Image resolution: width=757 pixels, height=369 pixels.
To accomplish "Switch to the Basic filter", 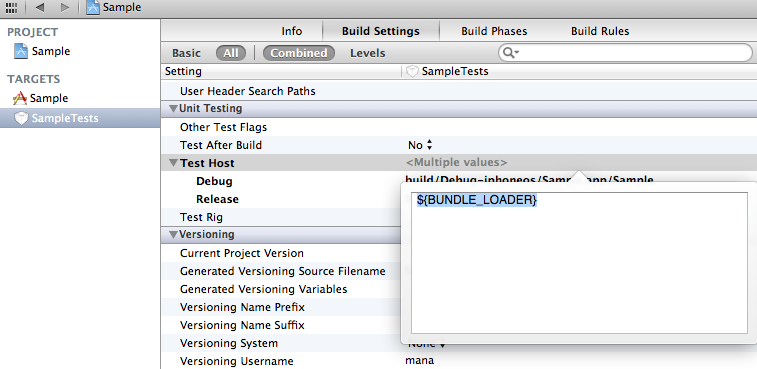I will click(x=186, y=53).
